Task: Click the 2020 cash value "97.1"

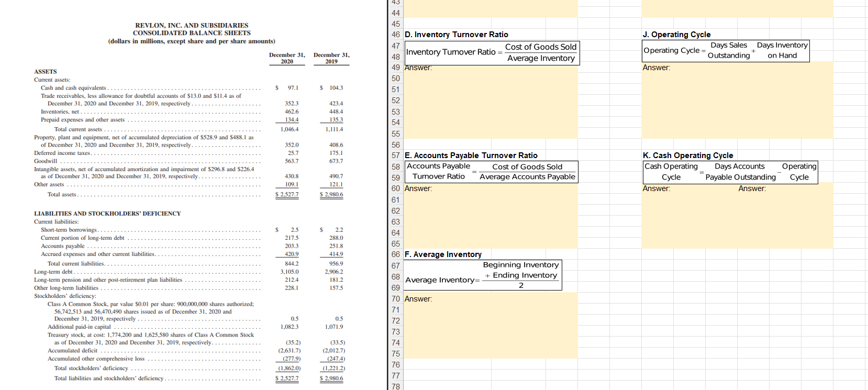Action: coord(293,88)
